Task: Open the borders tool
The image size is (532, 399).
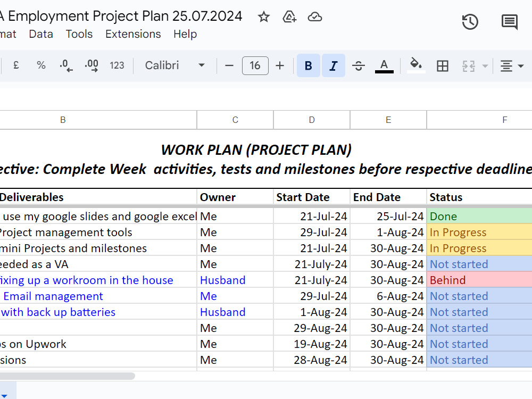Action: point(443,66)
